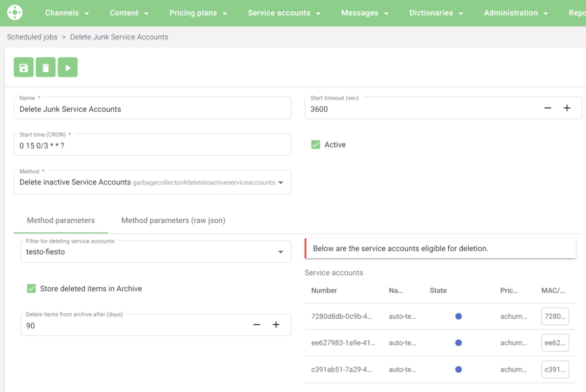
Task: Decrease the start timeout with the minus button
Action: 548,108
